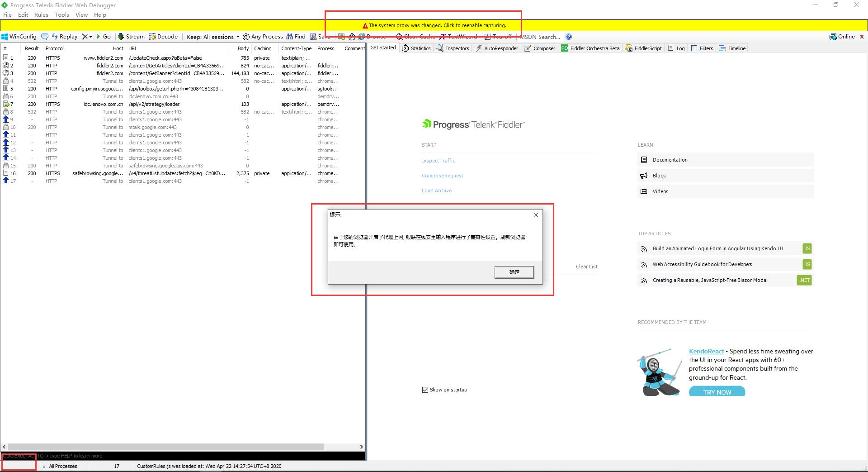Viewport: 868px width, 472px height.
Task: Close the 提示 dialog with X
Action: pyautogui.click(x=535, y=215)
